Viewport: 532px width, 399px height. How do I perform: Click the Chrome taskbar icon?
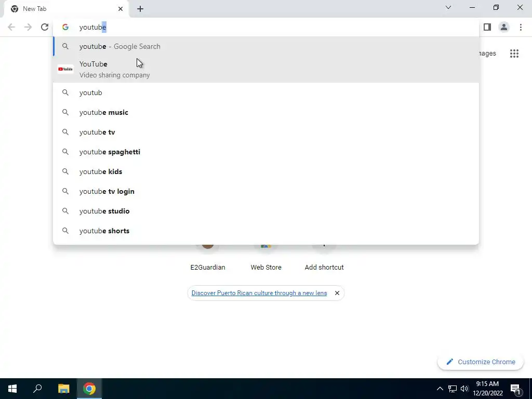89,389
